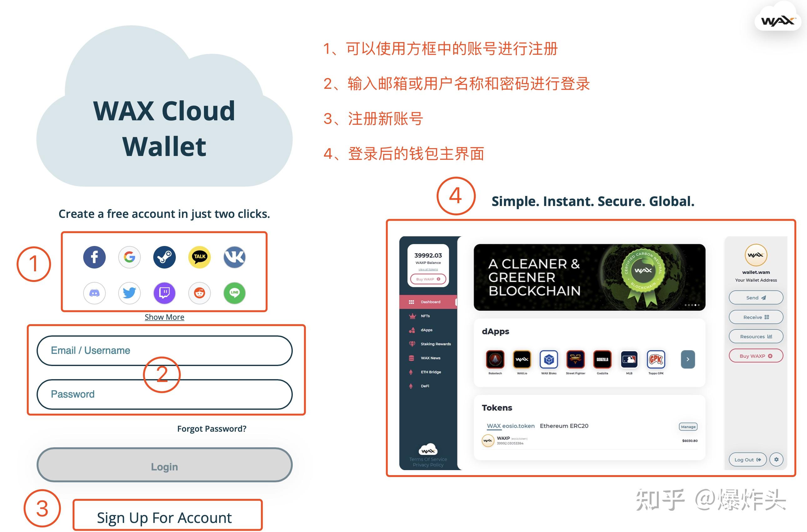The height and width of the screenshot is (532, 807).
Task: Expand Show More social login options
Action: (166, 316)
